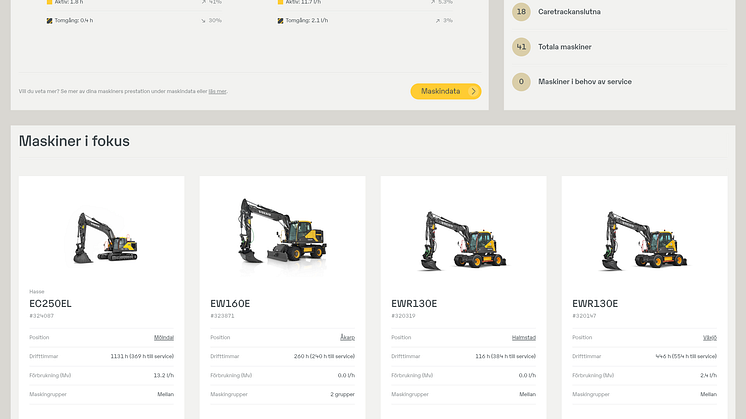The height and width of the screenshot is (419, 746).
Task: Click the 0 service-need badge
Action: point(521,82)
